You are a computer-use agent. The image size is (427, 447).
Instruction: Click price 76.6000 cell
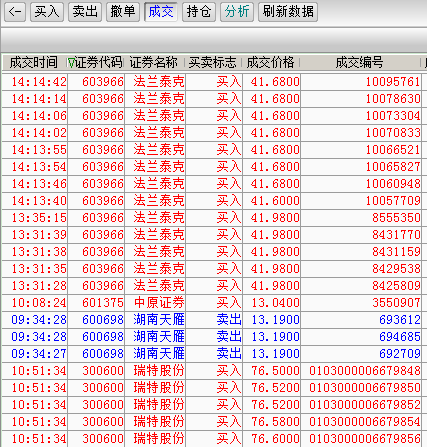pyautogui.click(x=275, y=439)
